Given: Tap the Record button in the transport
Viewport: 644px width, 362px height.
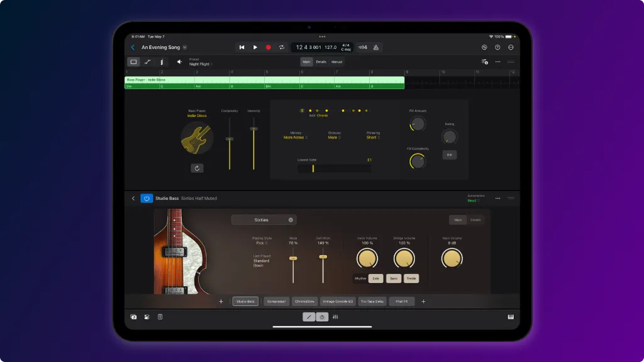Looking at the screenshot, I should click(x=268, y=47).
